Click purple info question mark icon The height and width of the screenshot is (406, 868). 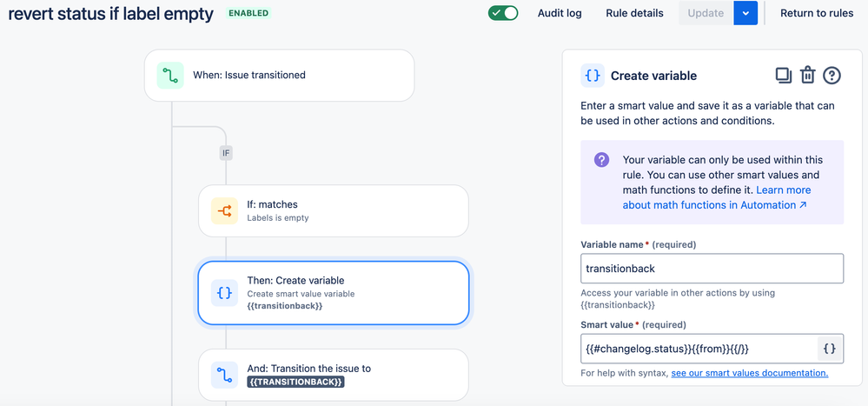click(x=602, y=160)
